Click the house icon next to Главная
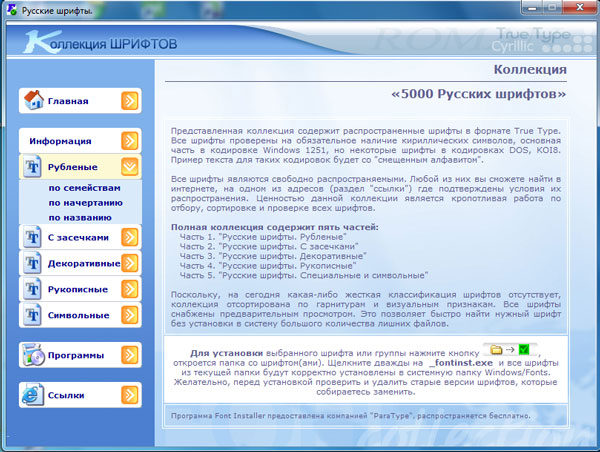 click(x=34, y=101)
